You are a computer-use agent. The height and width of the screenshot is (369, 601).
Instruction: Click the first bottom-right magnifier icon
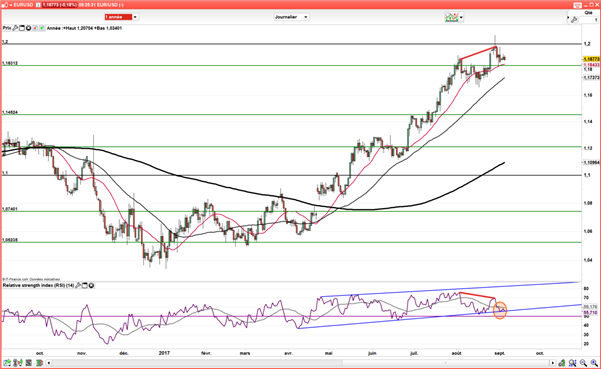[573, 362]
